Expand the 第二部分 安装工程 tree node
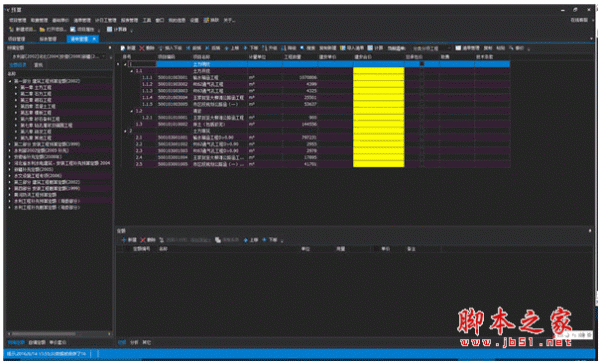This screenshot has height=363, width=600. (10, 144)
